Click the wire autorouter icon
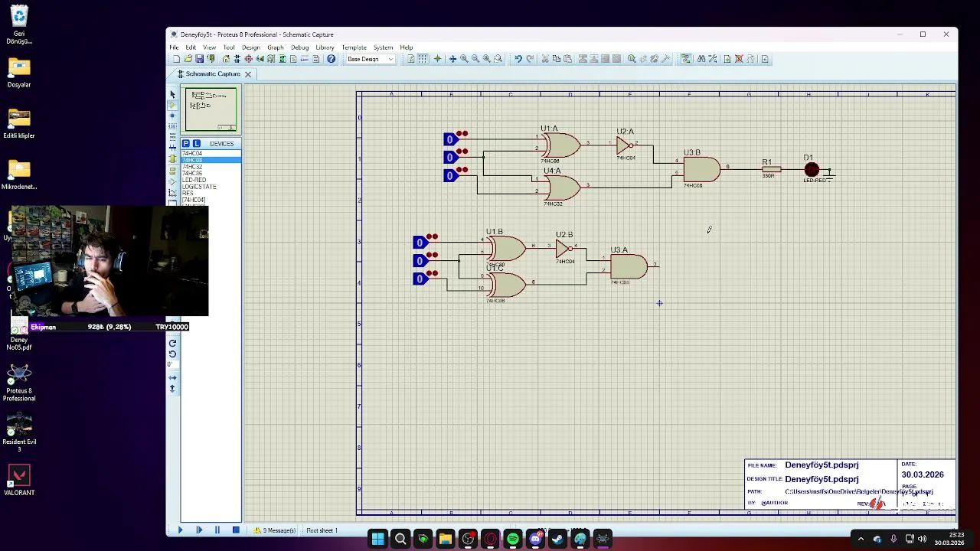Screen dimensions: 980x551 click(687, 59)
